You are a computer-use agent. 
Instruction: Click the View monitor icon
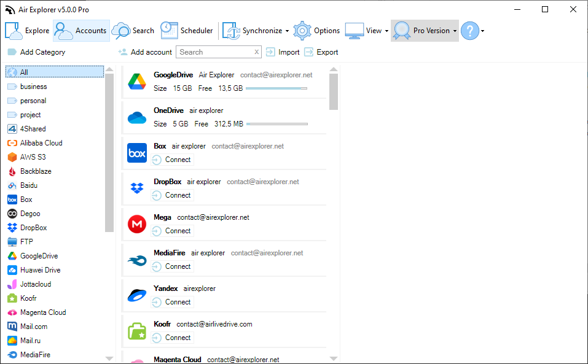pos(355,31)
